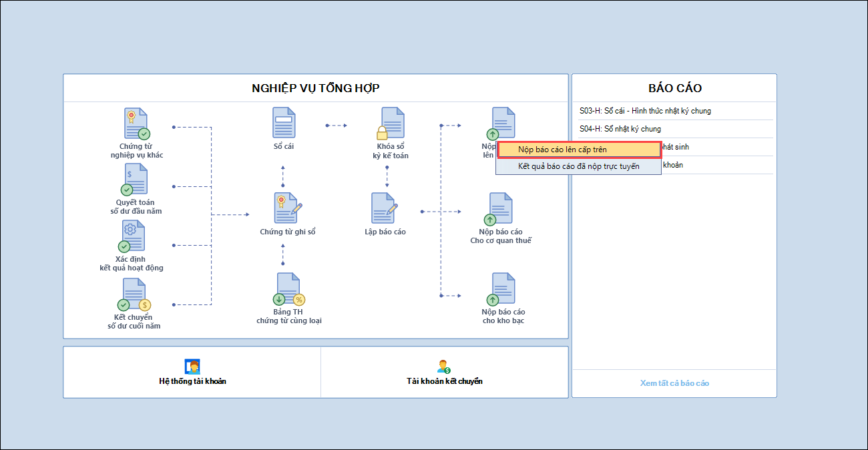Screen dimensions: 868x450
Task: Open the Sổ cái ledger icon
Action: pyautogui.click(x=284, y=123)
